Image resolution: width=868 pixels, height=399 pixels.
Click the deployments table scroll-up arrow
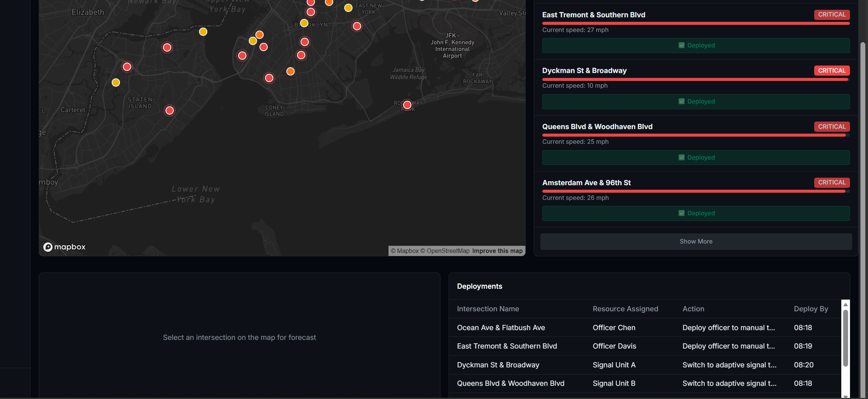(x=845, y=305)
